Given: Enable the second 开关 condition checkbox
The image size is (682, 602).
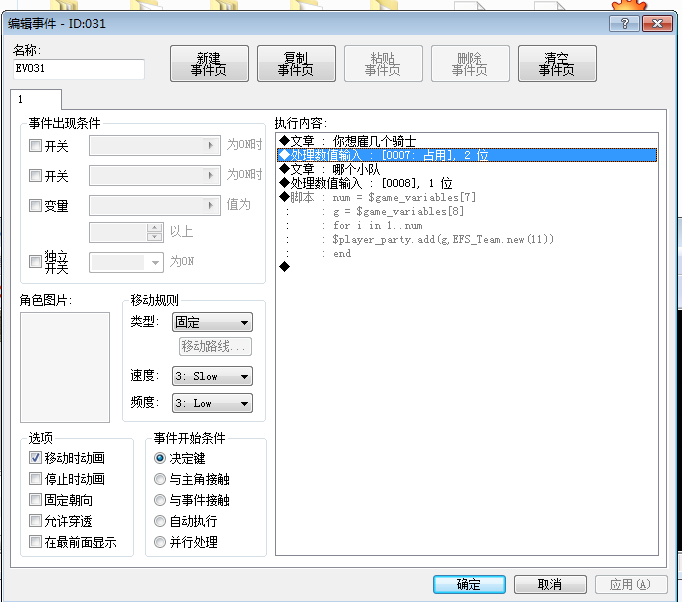Looking at the screenshot, I should 35,175.
